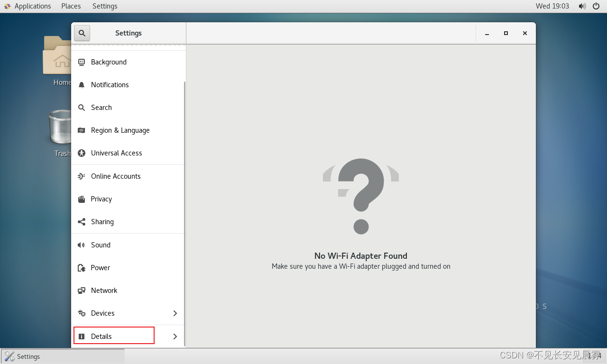Select the Sound label
Image resolution: width=607 pixels, height=364 pixels.
pos(101,245)
